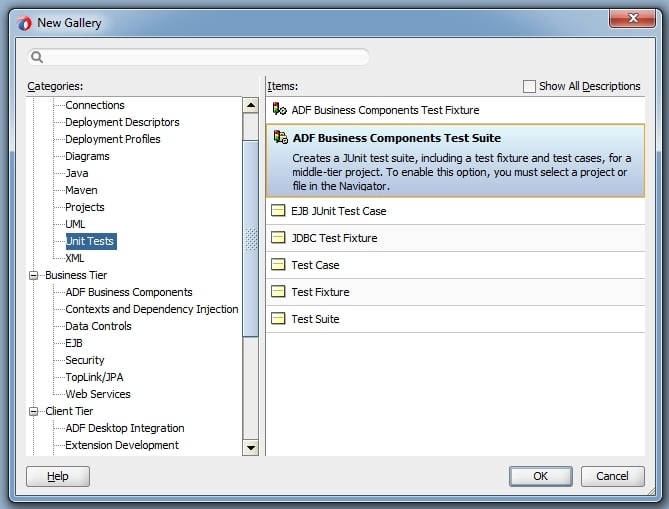Choose ADF Business Components Test Suite title
This screenshot has height=509, width=669.
click(397, 138)
